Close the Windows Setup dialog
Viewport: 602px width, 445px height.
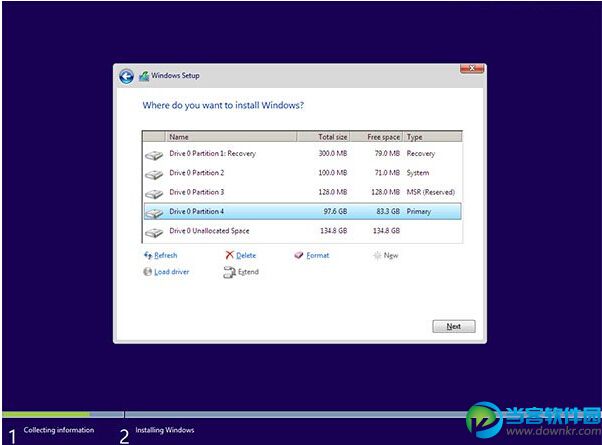coord(472,68)
